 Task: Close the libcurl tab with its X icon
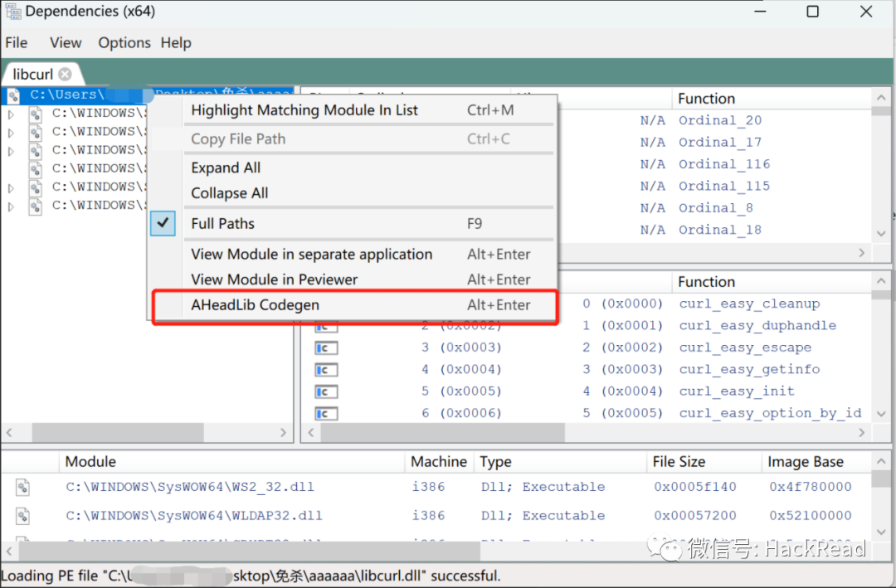point(65,74)
